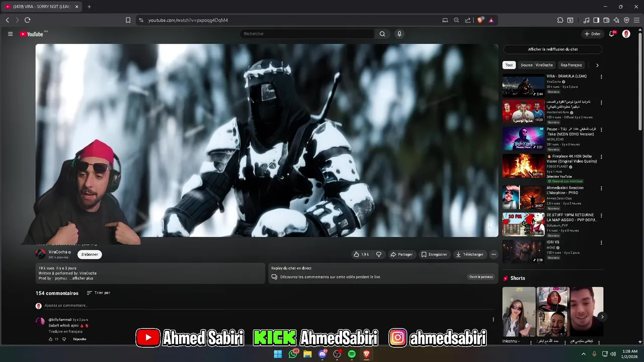Open Brave Shields lion icon
The height and width of the screenshot is (362, 644).
(x=480, y=20)
